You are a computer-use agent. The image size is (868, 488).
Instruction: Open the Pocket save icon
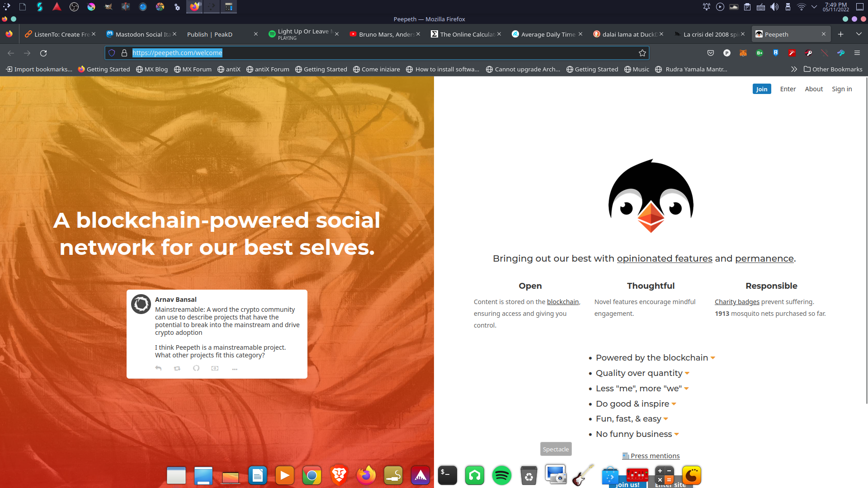[711, 53]
